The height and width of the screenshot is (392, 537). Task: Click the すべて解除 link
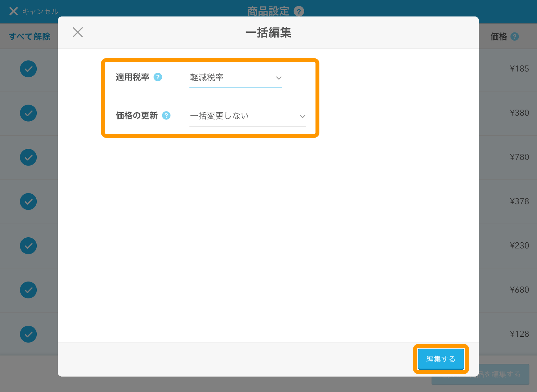click(x=30, y=36)
